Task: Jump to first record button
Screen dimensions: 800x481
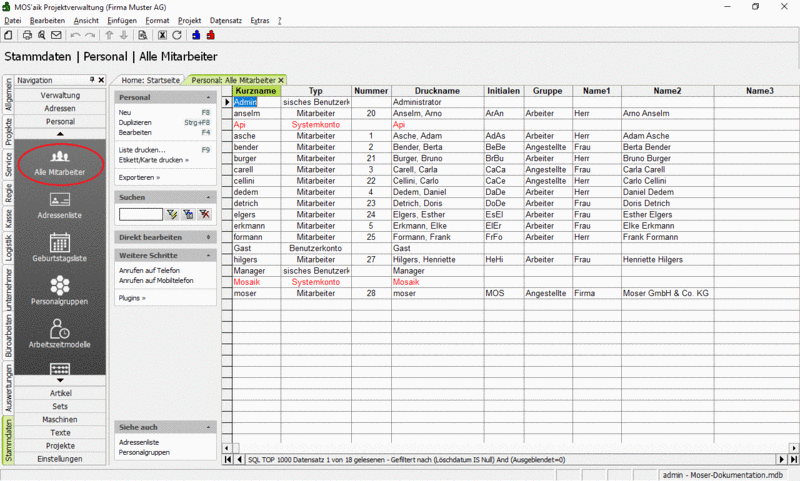Action: pos(228,460)
